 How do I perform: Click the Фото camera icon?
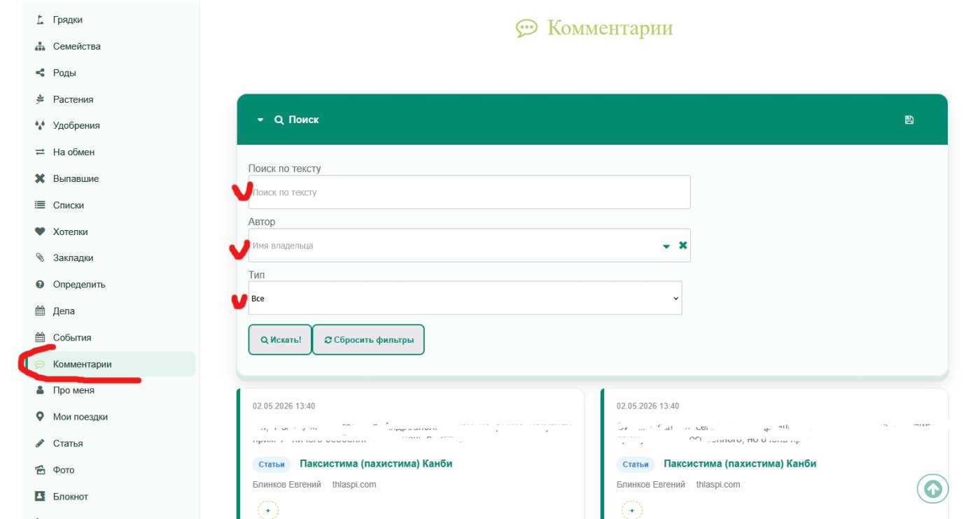(x=40, y=470)
